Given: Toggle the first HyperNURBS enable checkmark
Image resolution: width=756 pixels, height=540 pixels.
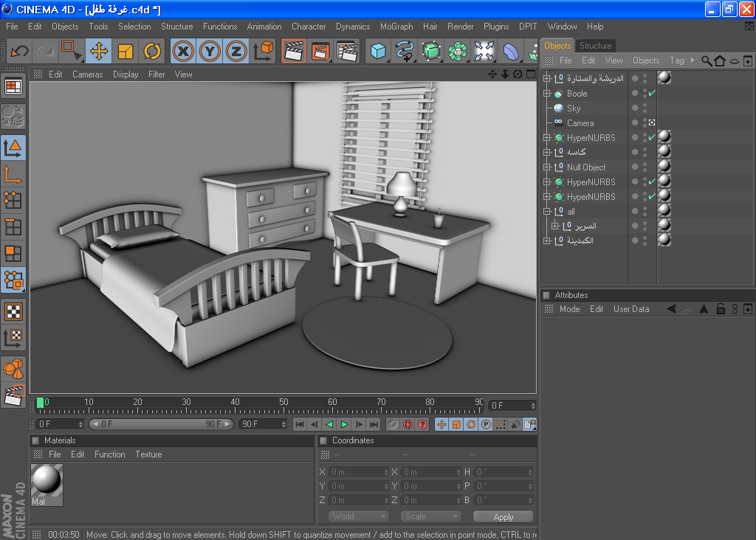Looking at the screenshot, I should tap(652, 137).
